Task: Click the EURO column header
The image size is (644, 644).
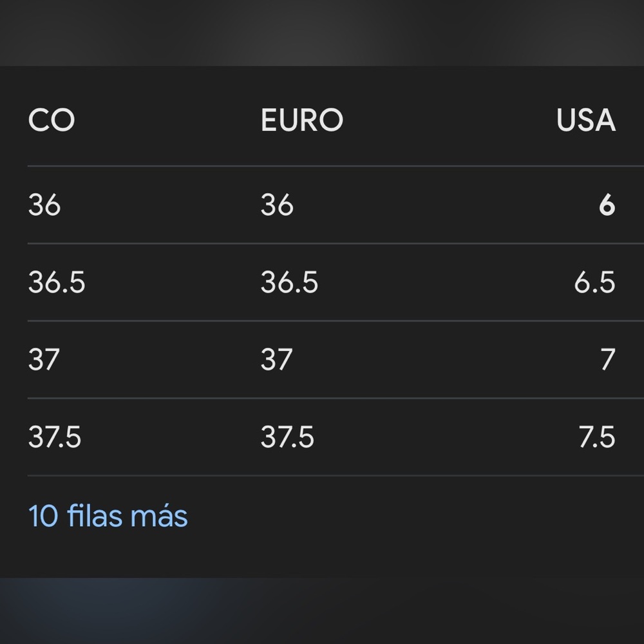Action: 301,120
